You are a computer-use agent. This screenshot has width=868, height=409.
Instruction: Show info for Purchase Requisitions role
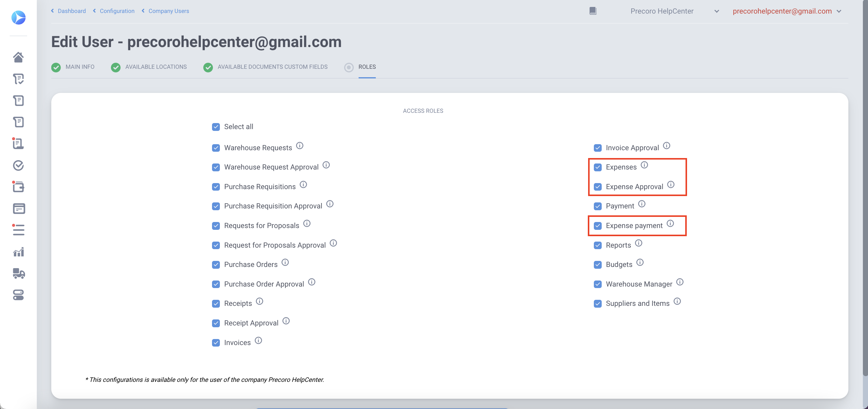coord(303,184)
